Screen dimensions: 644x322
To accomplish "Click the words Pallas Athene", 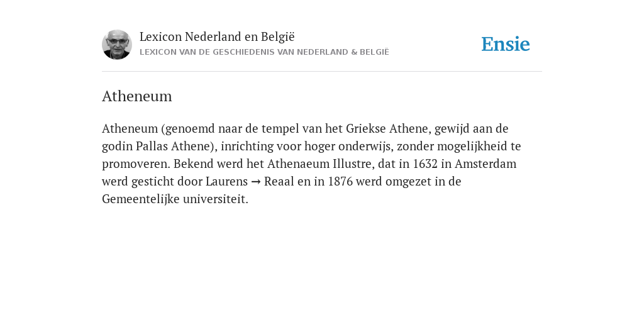I will 172,146.
